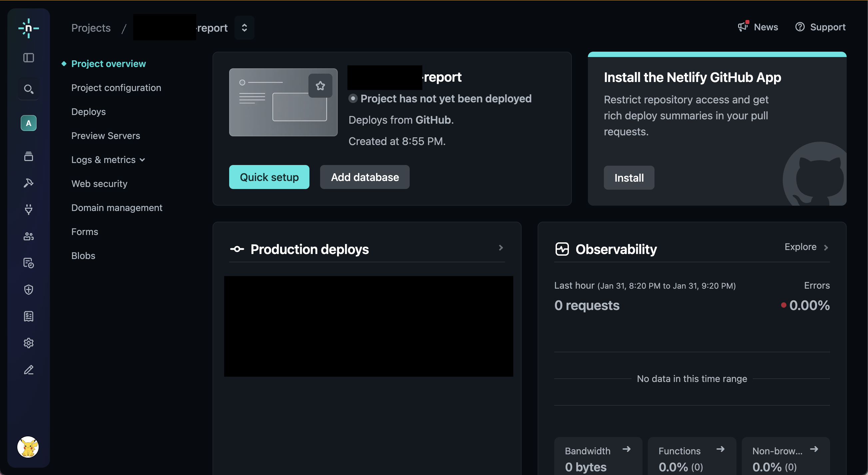Go to Domain management section
Image resolution: width=868 pixels, height=475 pixels.
[117, 208]
